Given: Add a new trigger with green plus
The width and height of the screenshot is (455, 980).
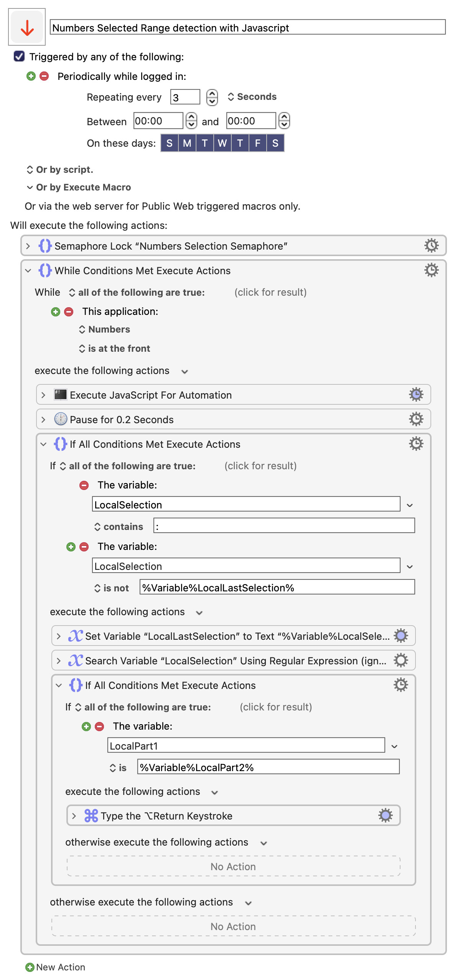Looking at the screenshot, I should 31,76.
